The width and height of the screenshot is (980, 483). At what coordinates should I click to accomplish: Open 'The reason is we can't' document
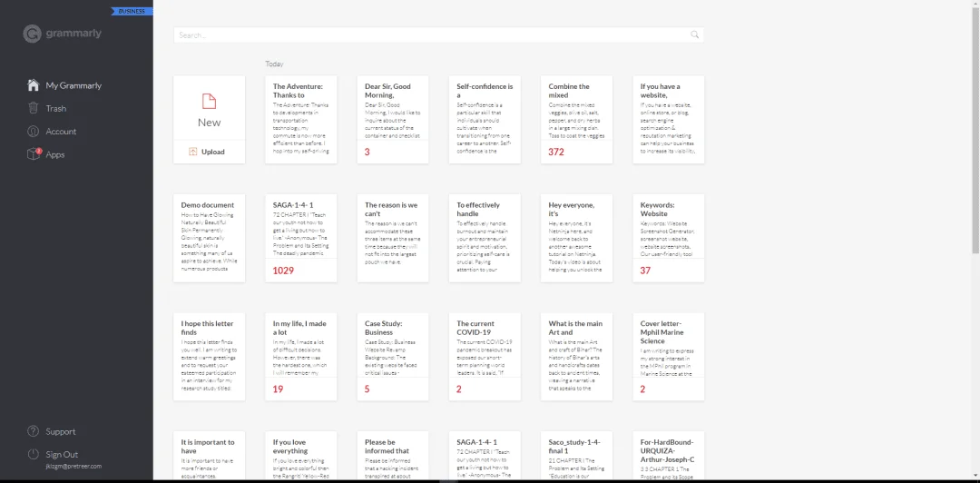(x=393, y=238)
